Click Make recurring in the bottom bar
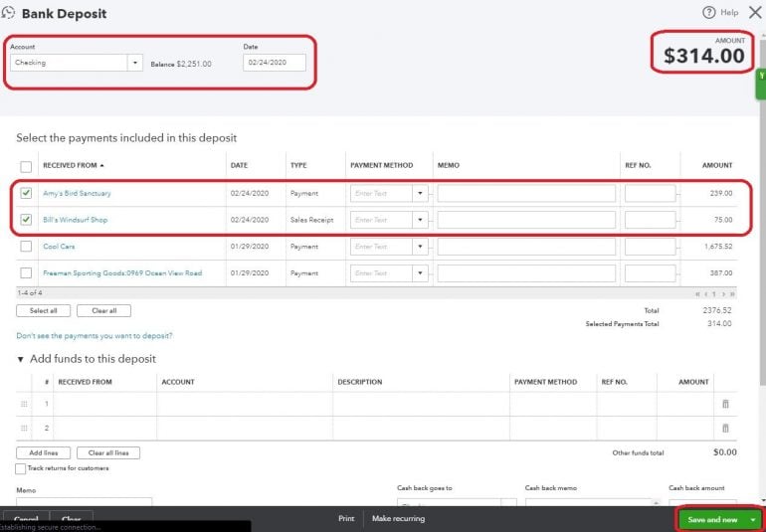The image size is (766, 532). click(398, 519)
